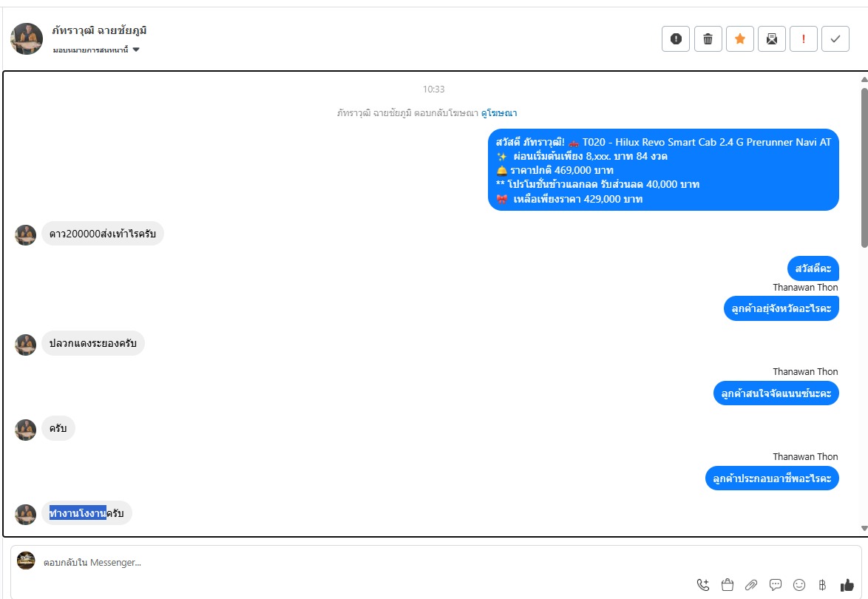Click the ดูโฆษณา ad link
Viewport: 868px width, 599px height.
click(x=499, y=113)
